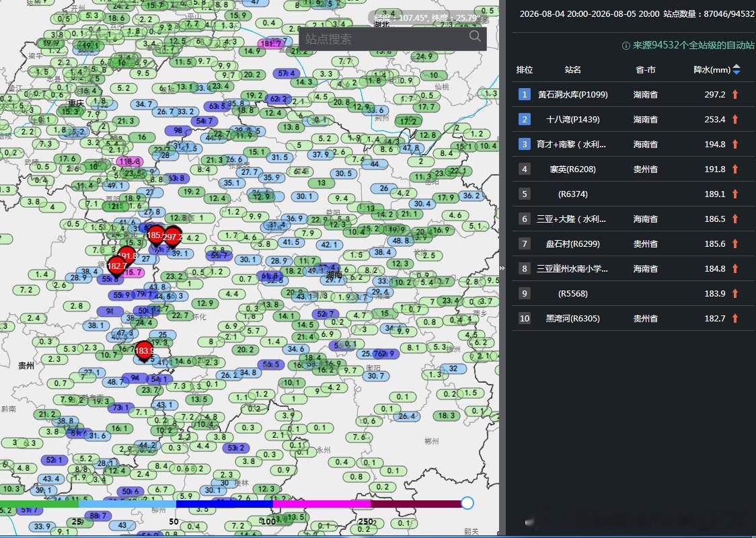Click rank badge number 3
Viewport: 756px width, 538px height.
click(525, 144)
